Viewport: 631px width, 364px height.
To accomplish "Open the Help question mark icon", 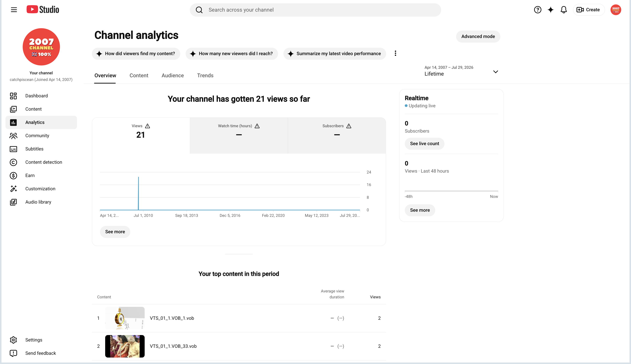I will click(x=537, y=10).
